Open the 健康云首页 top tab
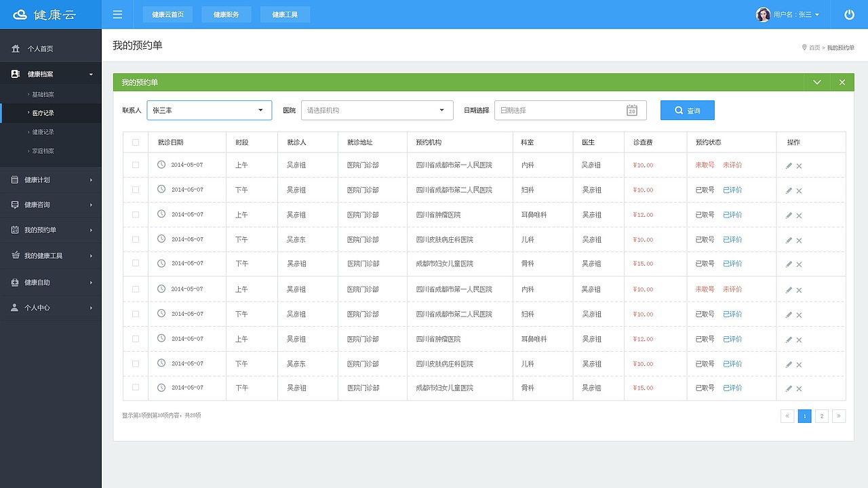 (167, 14)
